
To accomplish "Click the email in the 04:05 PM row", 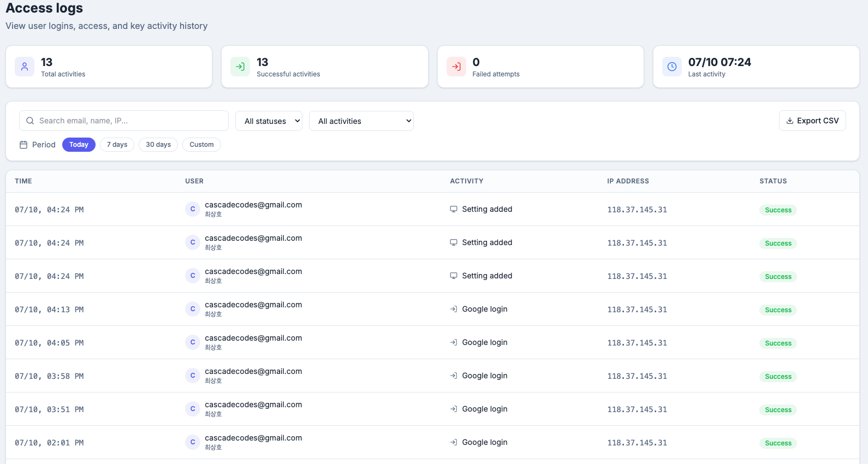I will click(253, 338).
